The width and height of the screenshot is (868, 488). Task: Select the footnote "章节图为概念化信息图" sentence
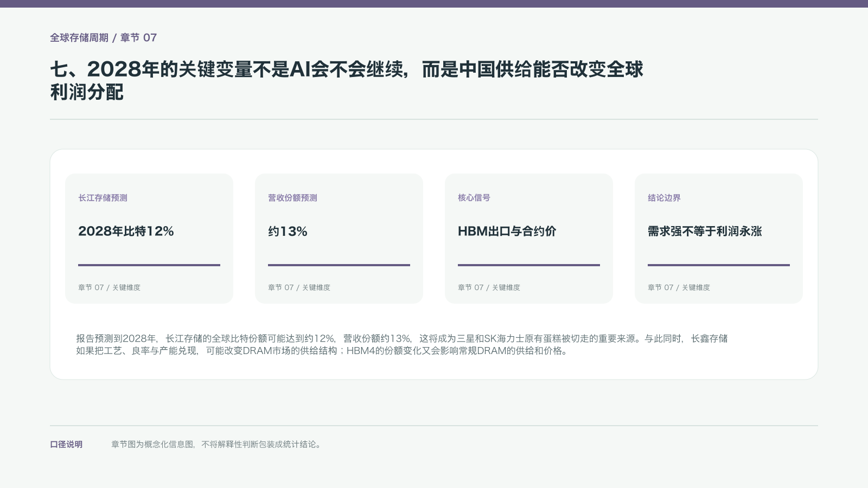tap(217, 445)
